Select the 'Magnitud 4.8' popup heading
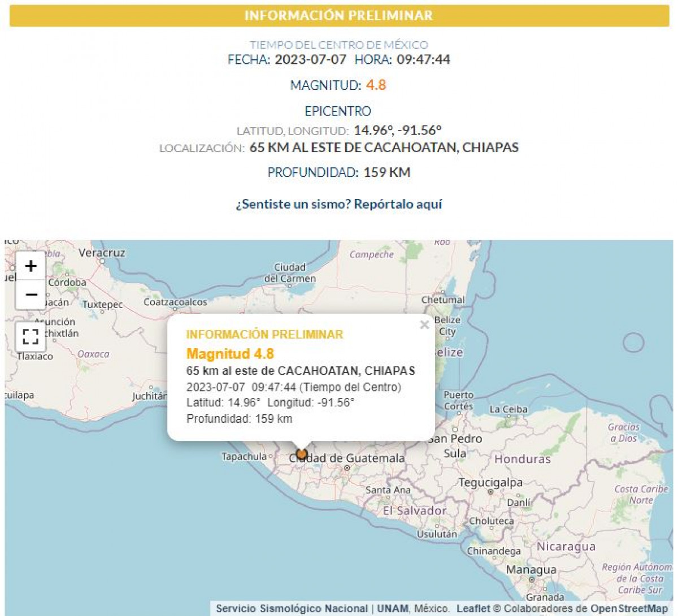This screenshot has width=678, height=616. [x=230, y=354]
